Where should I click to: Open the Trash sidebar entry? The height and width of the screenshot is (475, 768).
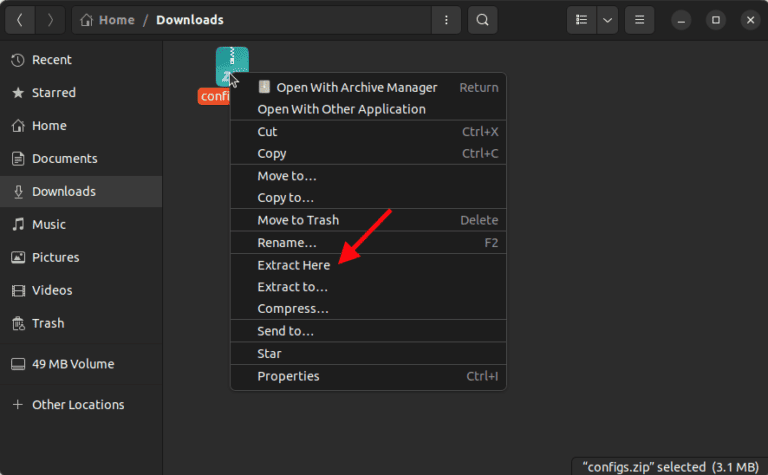[47, 323]
